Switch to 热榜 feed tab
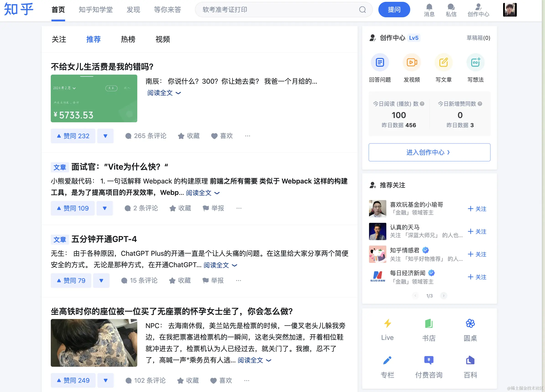This screenshot has height=392, width=545. click(x=128, y=39)
